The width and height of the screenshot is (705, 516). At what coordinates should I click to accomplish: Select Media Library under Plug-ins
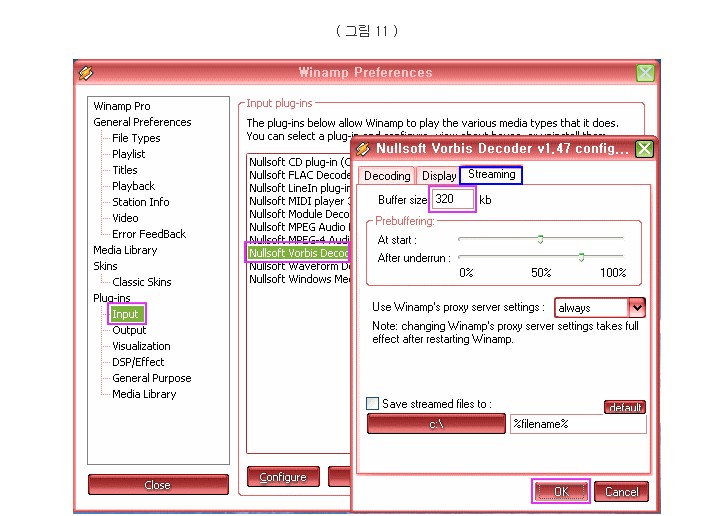click(144, 394)
